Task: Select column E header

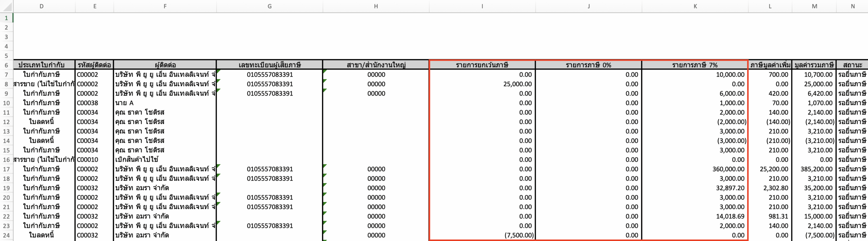Action: coord(95,6)
